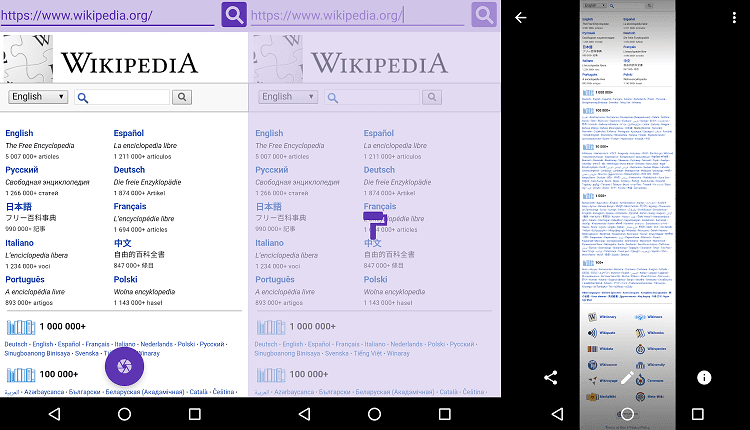Open Русский Wikipedia link on left screen
The height and width of the screenshot is (430, 750).
coord(22,170)
